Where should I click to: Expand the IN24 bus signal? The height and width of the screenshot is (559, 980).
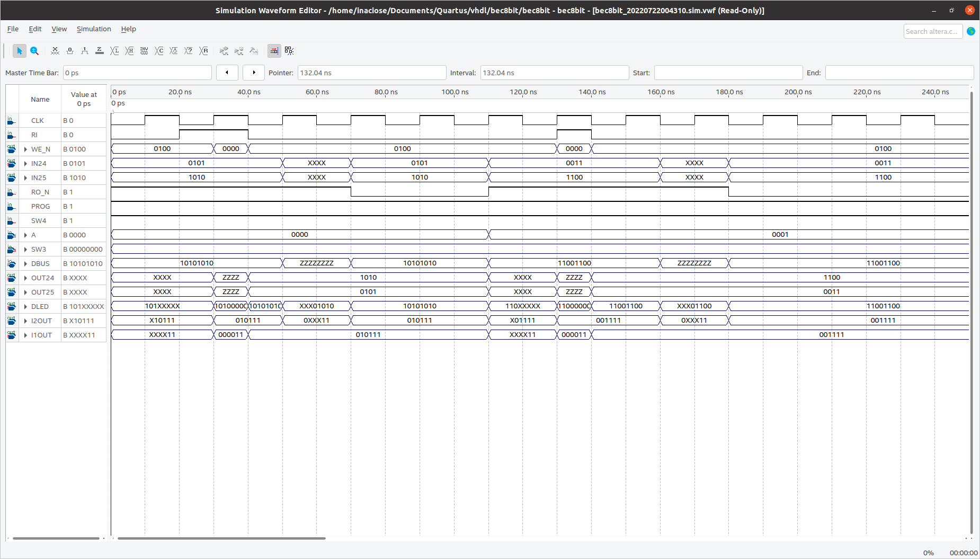pyautogui.click(x=25, y=164)
